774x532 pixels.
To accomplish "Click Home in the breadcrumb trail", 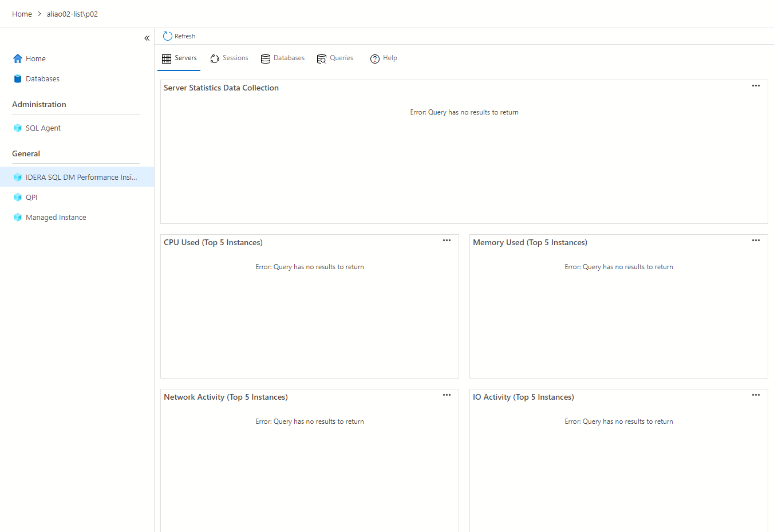I will point(22,14).
